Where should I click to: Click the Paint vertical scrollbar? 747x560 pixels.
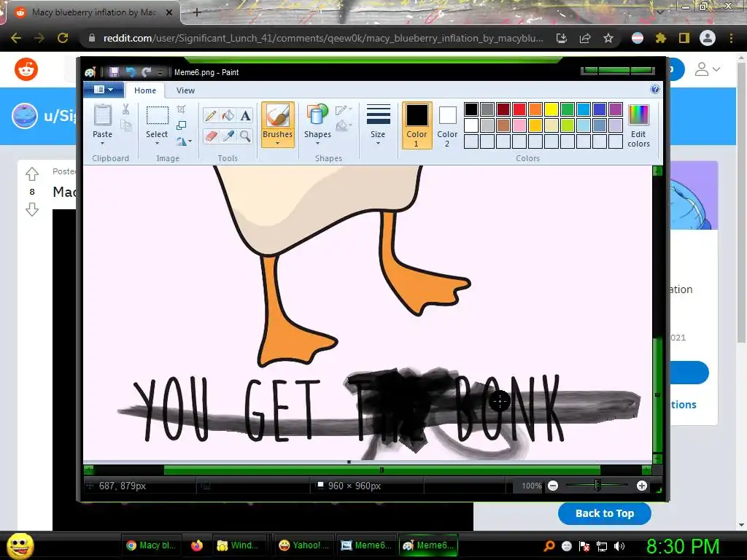coord(657,394)
